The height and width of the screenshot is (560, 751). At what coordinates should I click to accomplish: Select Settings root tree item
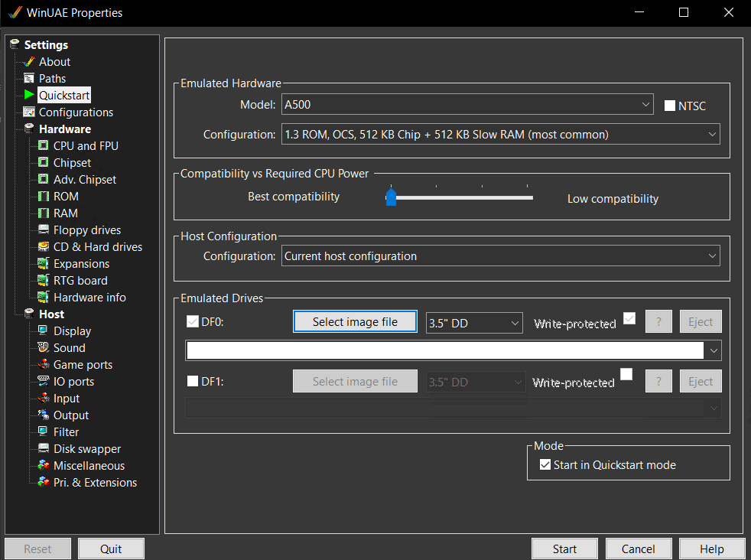(x=46, y=44)
